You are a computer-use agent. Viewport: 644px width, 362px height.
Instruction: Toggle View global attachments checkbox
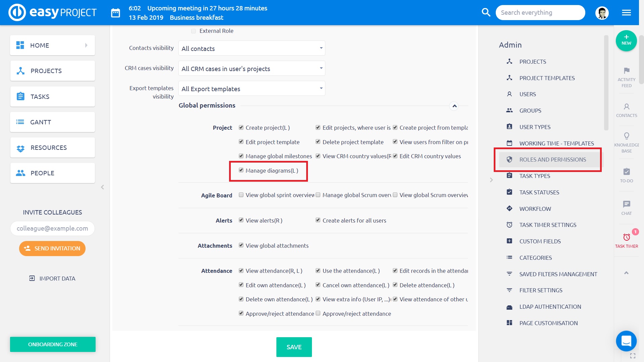[241, 245]
